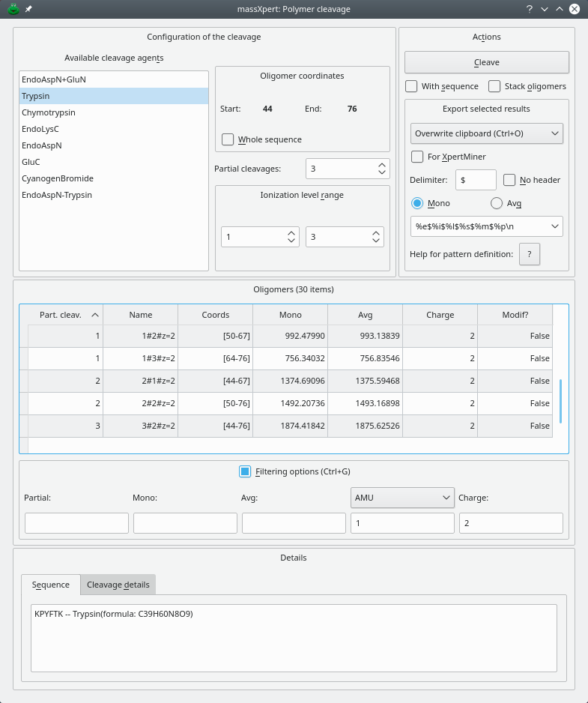Click the Delimiter input field
588x703 pixels.
476,180
